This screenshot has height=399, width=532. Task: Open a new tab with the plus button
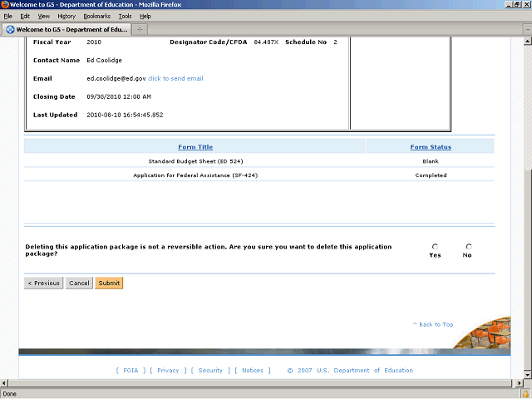point(140,30)
